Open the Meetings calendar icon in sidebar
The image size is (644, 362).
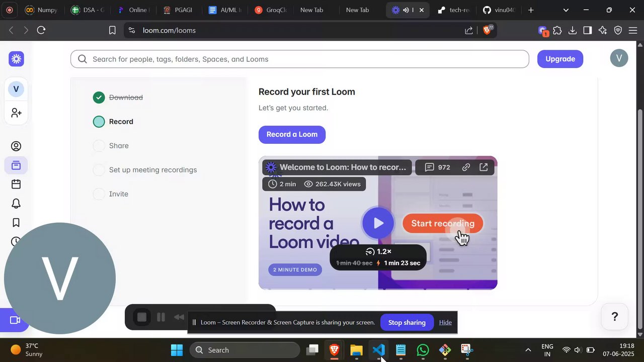pos(16,184)
